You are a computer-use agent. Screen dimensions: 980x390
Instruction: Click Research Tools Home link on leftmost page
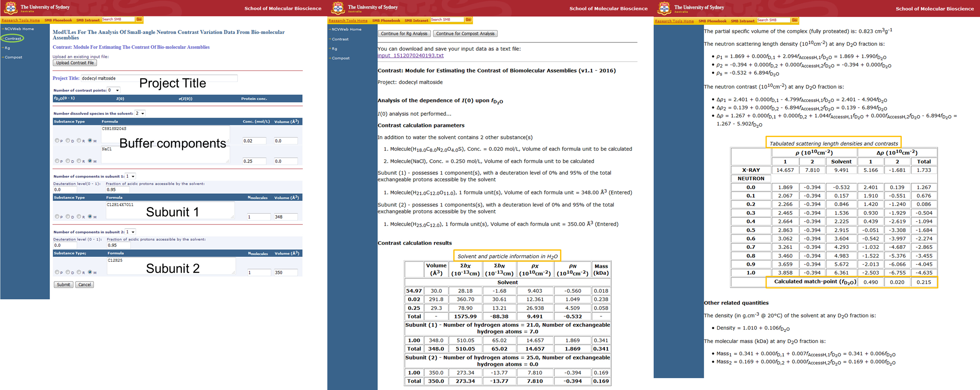point(20,20)
